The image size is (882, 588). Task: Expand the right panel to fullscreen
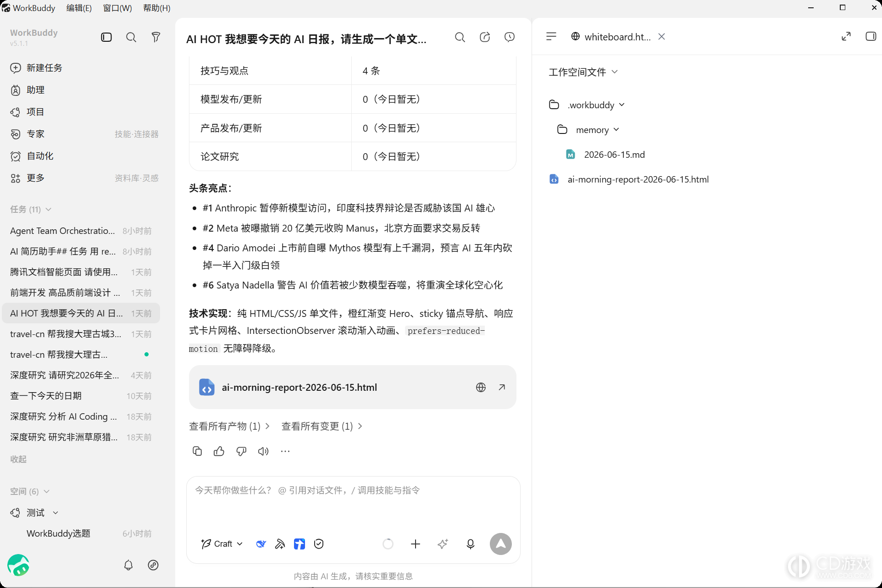pos(846,36)
